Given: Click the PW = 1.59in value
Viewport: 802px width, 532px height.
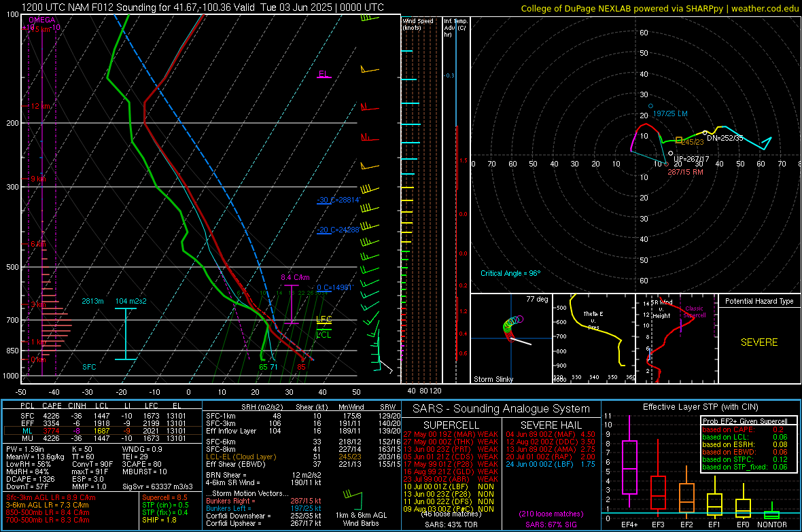Looking at the screenshot, I should pyautogui.click(x=25, y=449).
